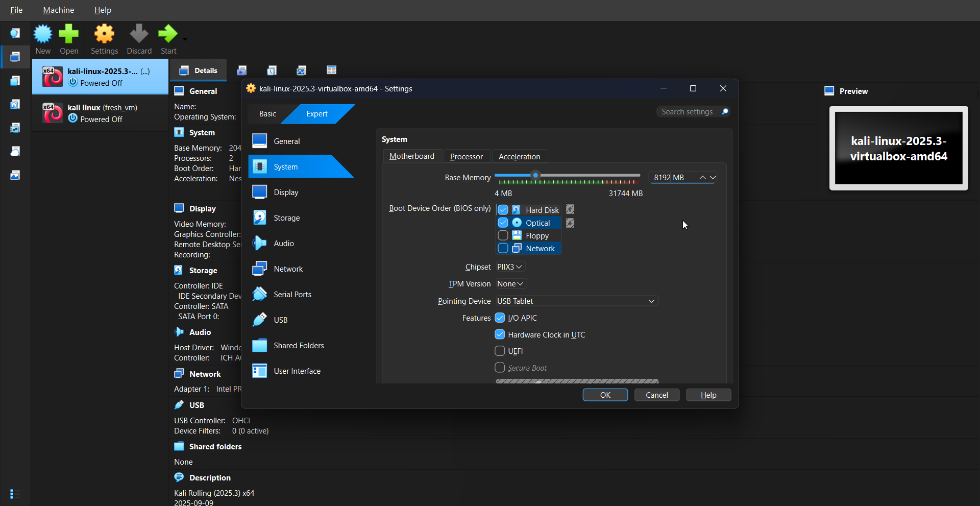Click the Search settings field
This screenshot has height=506, width=980.
(x=688, y=112)
